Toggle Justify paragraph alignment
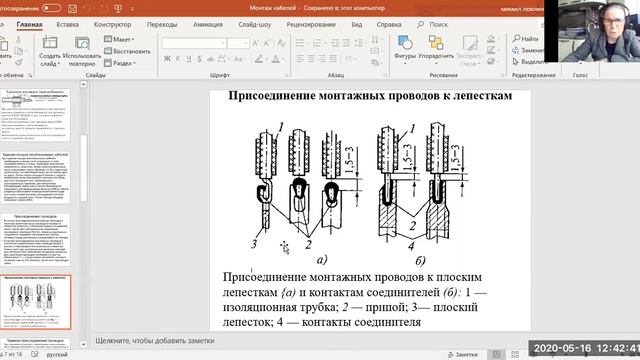The image size is (640, 360). point(333,59)
